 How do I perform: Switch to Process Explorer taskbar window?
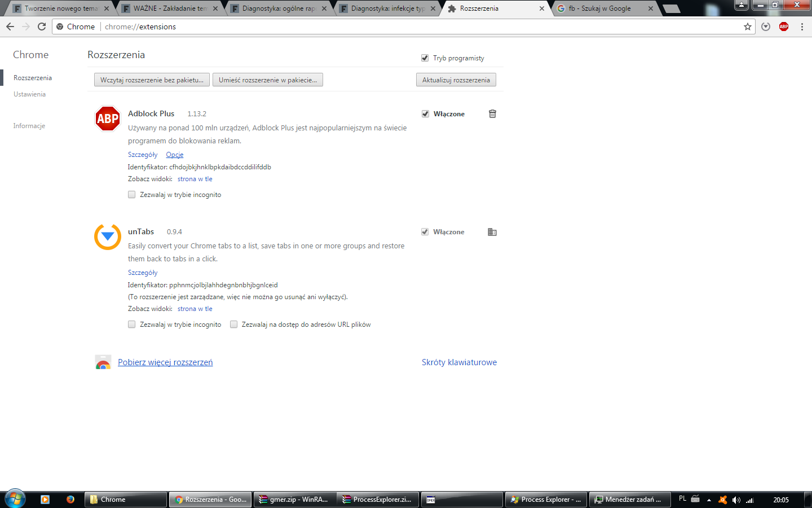pyautogui.click(x=546, y=500)
